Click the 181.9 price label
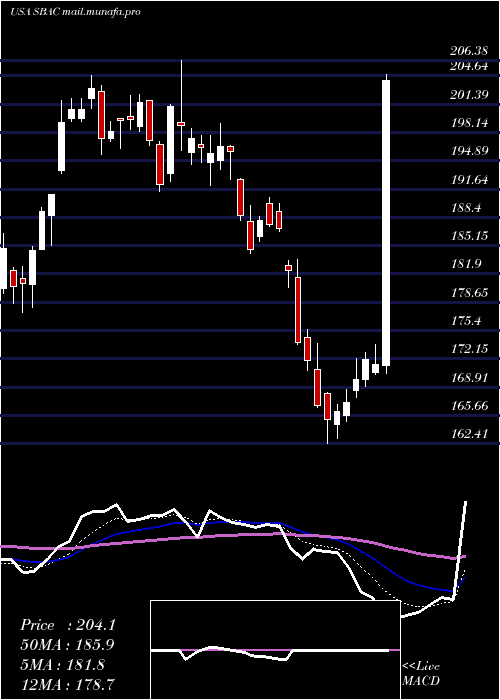Screen dimensions: 500x700 point(466,264)
